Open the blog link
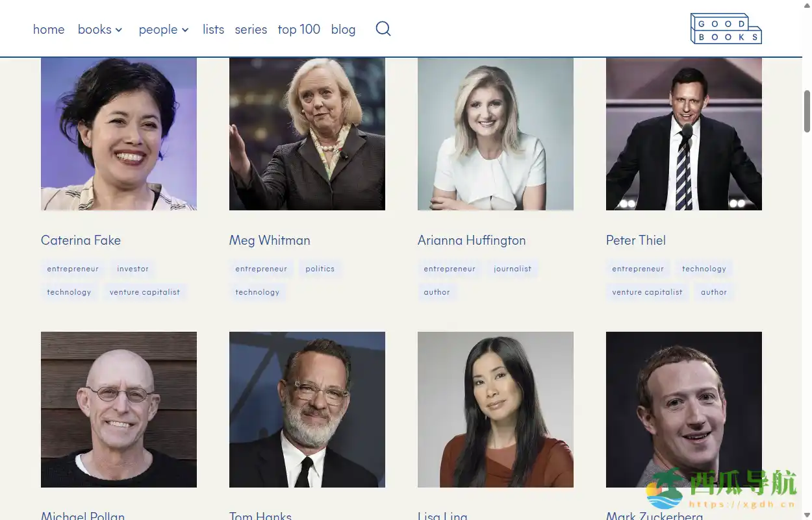812x520 pixels. 343,29
